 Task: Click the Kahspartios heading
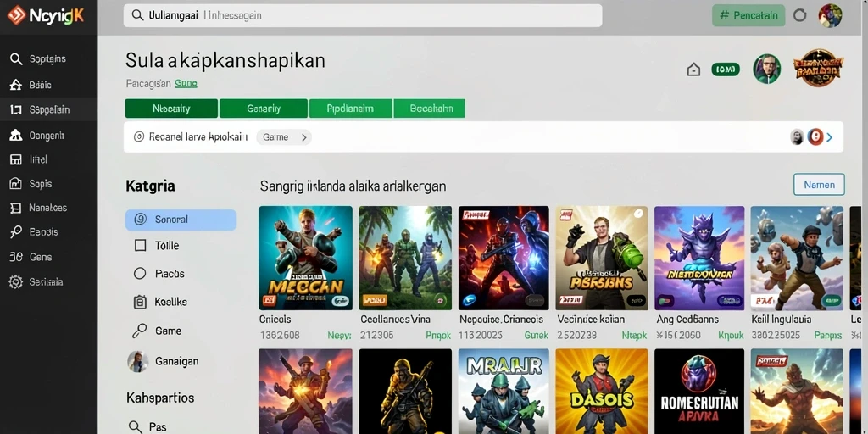coord(160,398)
